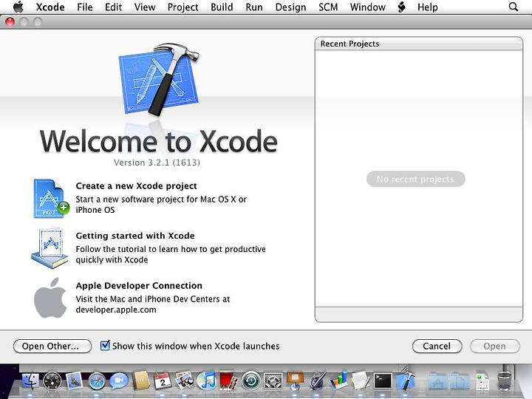Viewport: 532px width, 399px height.
Task: Open Dashboard from the Dock
Action: tap(52, 381)
